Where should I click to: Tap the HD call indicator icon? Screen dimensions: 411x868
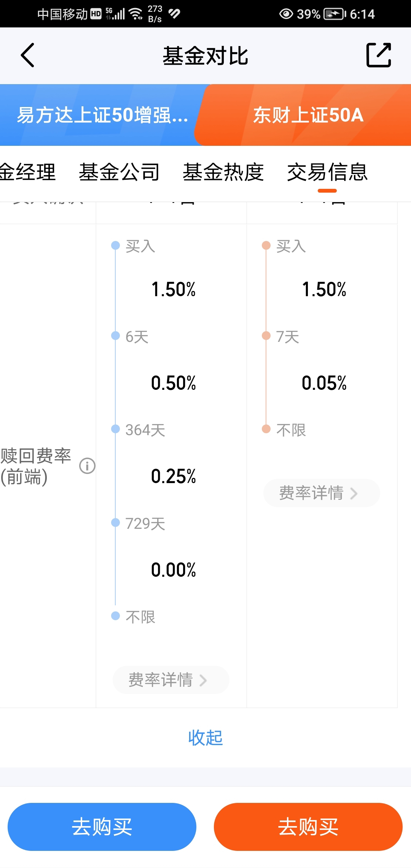(96, 14)
